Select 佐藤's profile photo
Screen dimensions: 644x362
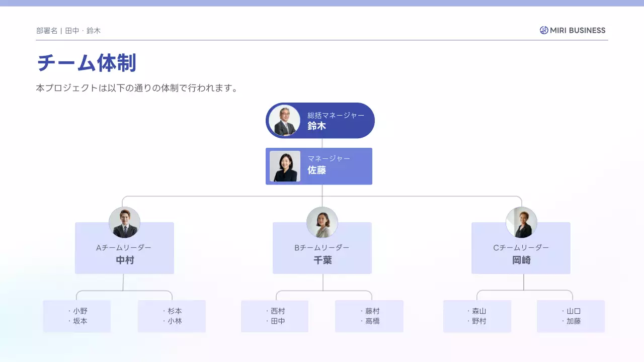tap(285, 166)
